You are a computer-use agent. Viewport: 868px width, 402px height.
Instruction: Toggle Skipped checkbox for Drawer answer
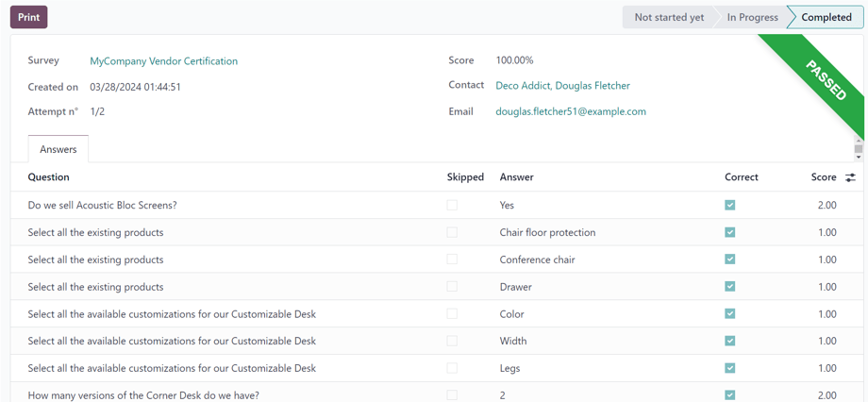[x=452, y=287]
